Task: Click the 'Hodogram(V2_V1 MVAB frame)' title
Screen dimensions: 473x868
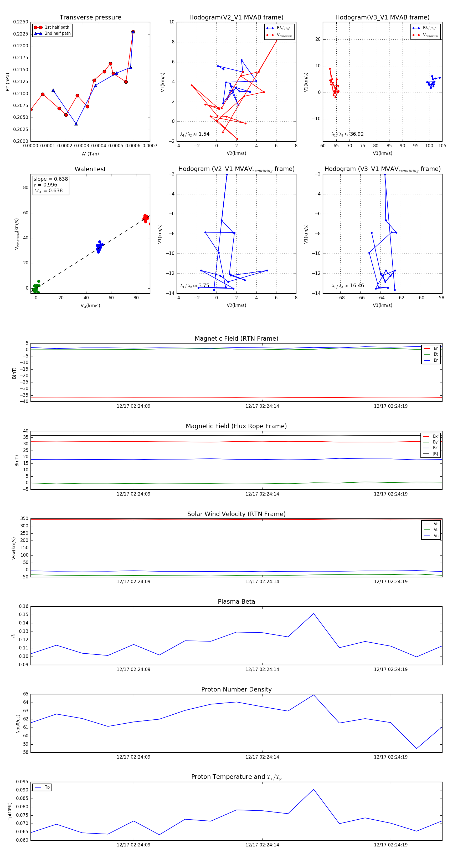Action: click(x=236, y=17)
